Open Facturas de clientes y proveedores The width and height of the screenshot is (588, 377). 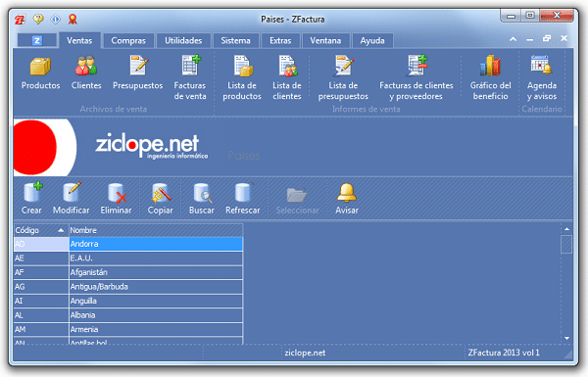pos(417,66)
